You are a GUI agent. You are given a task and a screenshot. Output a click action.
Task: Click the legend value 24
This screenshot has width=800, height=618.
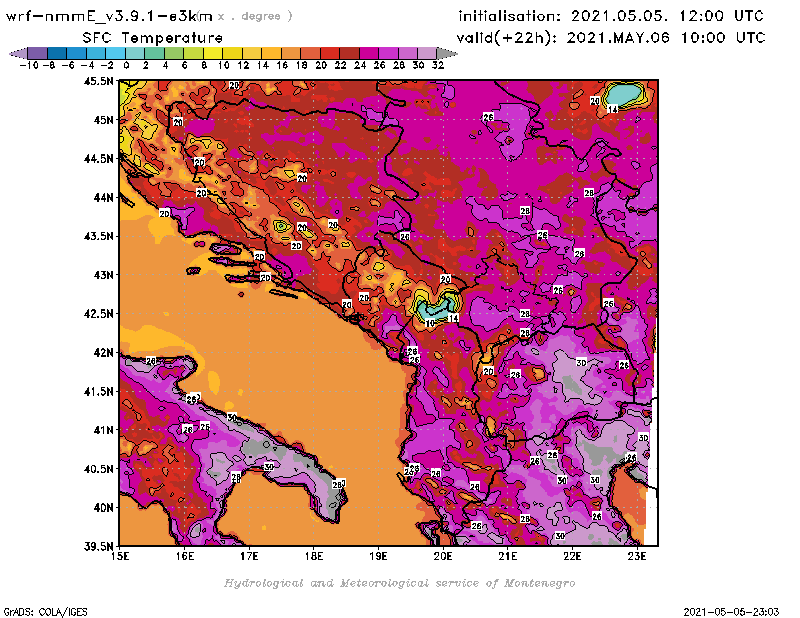pyautogui.click(x=360, y=65)
